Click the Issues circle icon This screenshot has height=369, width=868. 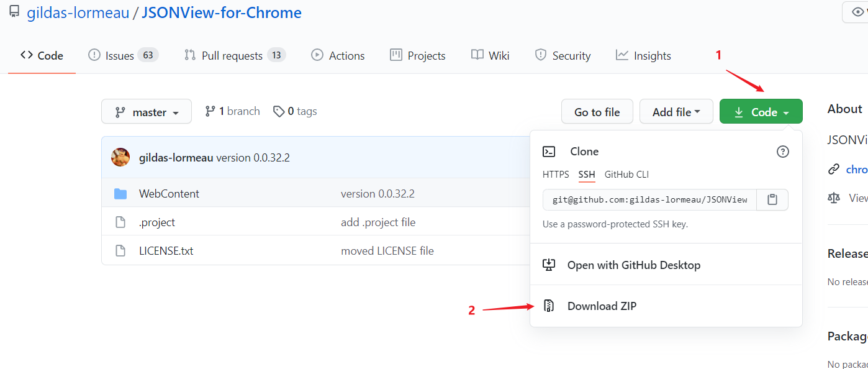coord(94,55)
